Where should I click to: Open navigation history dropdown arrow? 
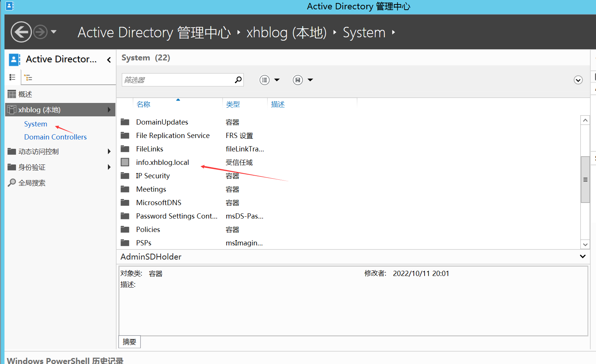click(54, 32)
